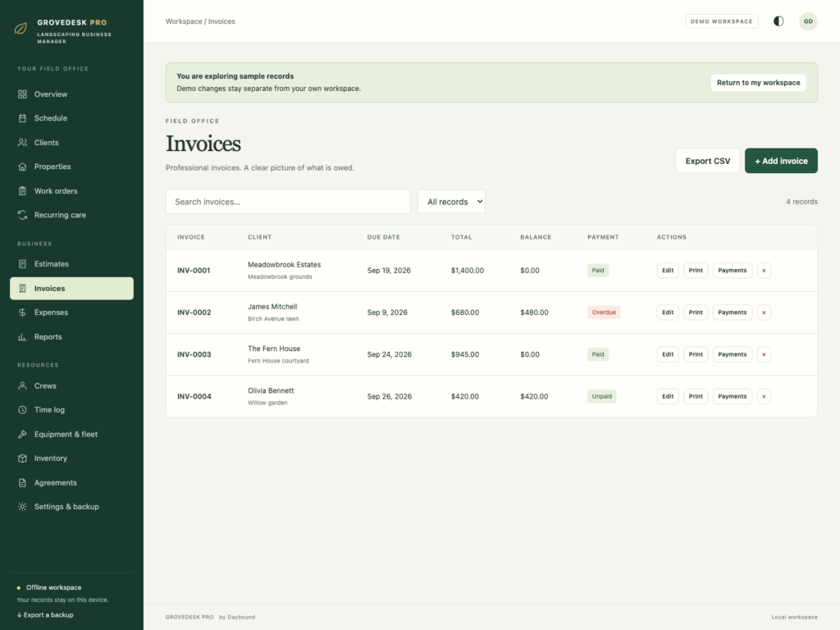This screenshot has height=630, width=840.
Task: Click the 4 records count label
Action: tap(801, 202)
